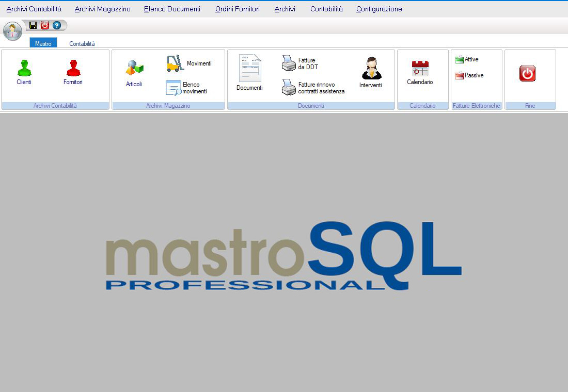The height and width of the screenshot is (392, 568).
Task: Open Passive electronic invoices icon
Action: click(460, 75)
